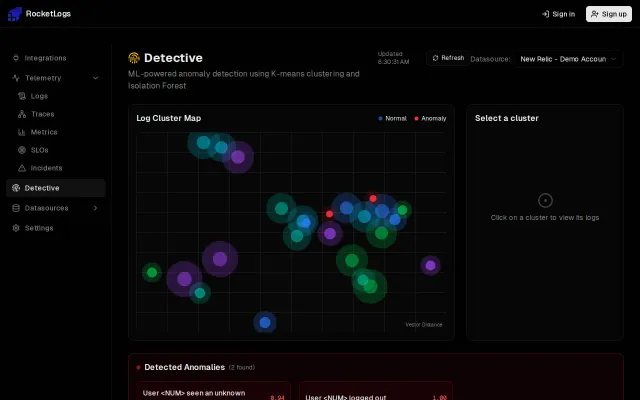Click 'Click on a cluster to view its logs' text

click(545, 218)
